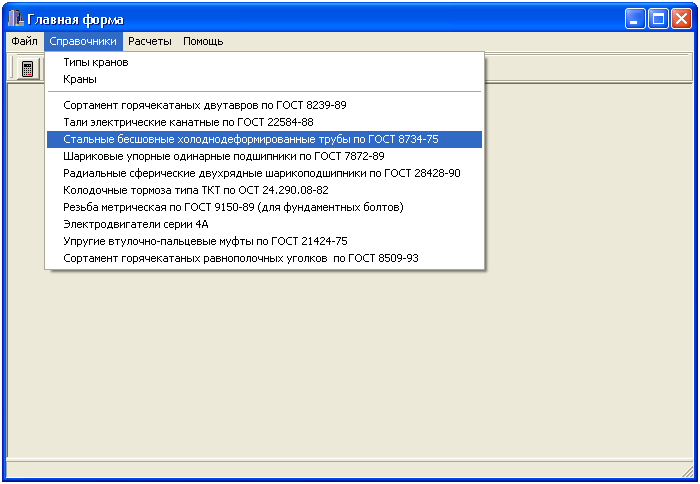Click the window resize grip corner
The height and width of the screenshot is (484, 700).
688,471
